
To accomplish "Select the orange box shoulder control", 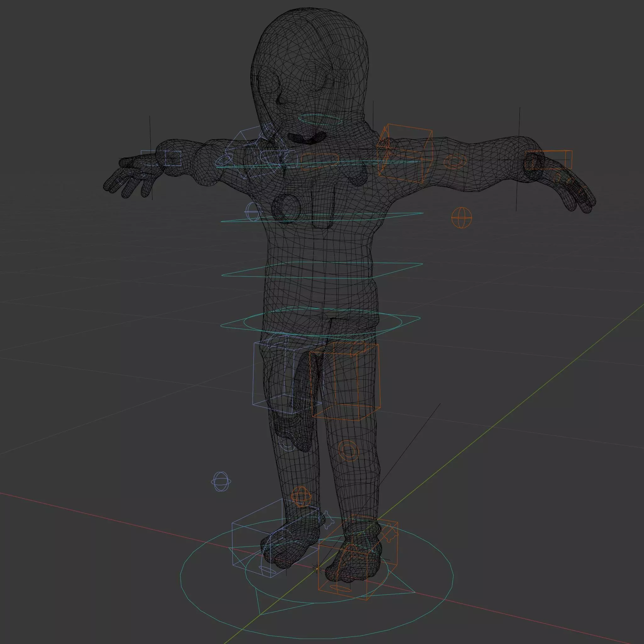I will coord(405,154).
